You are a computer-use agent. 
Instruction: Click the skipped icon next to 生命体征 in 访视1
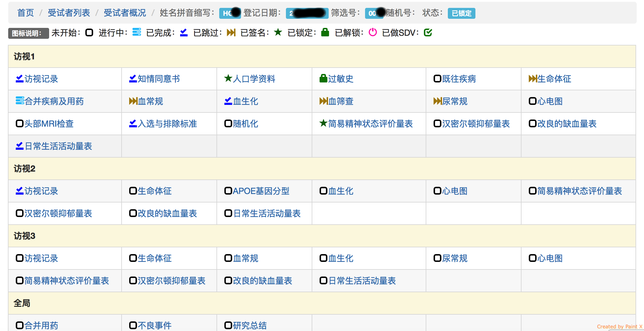(x=533, y=79)
